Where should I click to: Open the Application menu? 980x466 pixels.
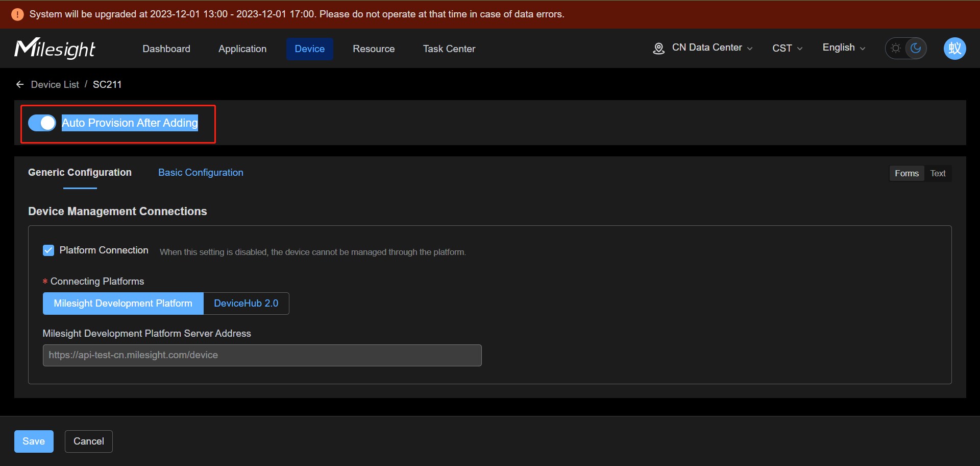(x=242, y=49)
